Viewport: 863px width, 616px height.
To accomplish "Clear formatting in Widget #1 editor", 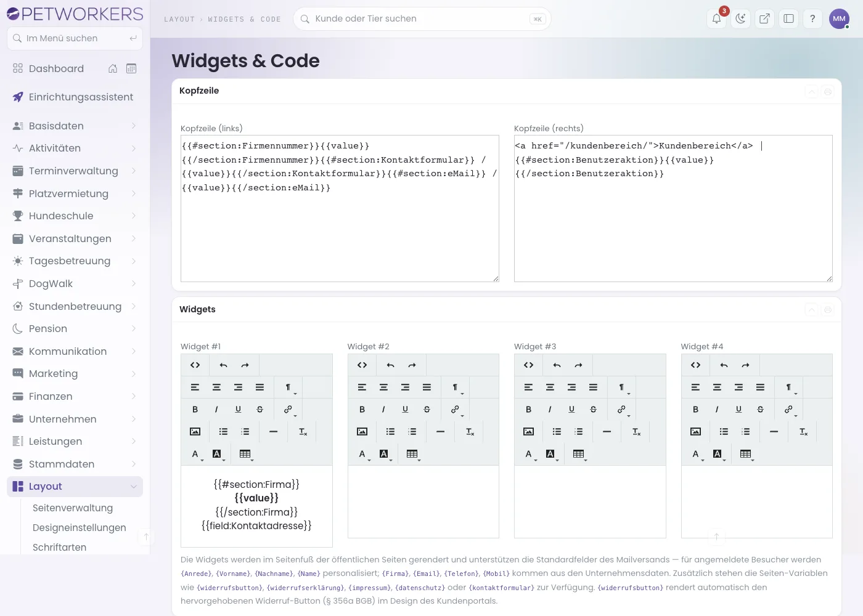I will 303,432.
